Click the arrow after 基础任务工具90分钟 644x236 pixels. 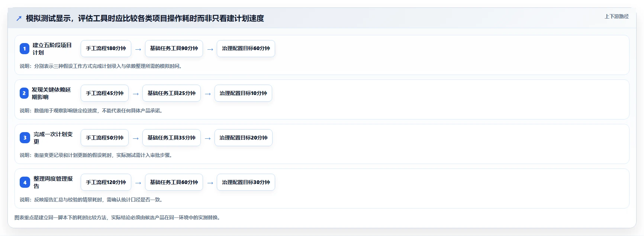point(210,49)
